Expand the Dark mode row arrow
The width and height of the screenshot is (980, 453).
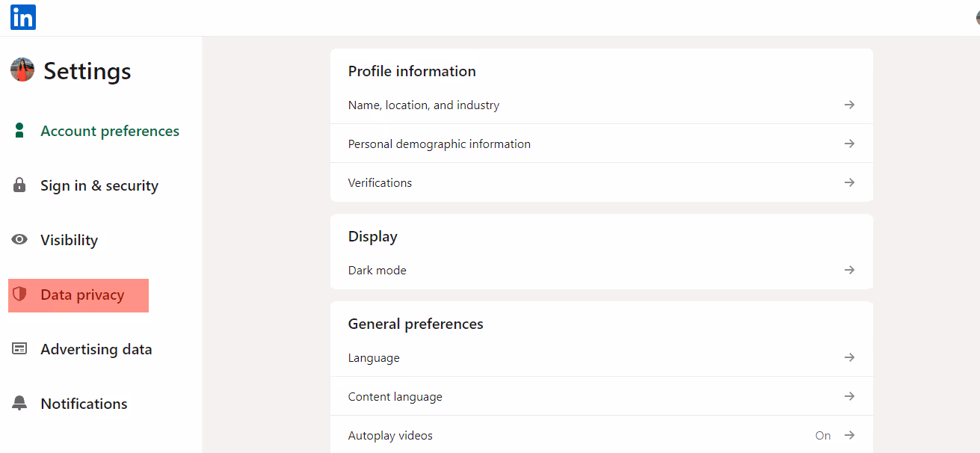849,270
